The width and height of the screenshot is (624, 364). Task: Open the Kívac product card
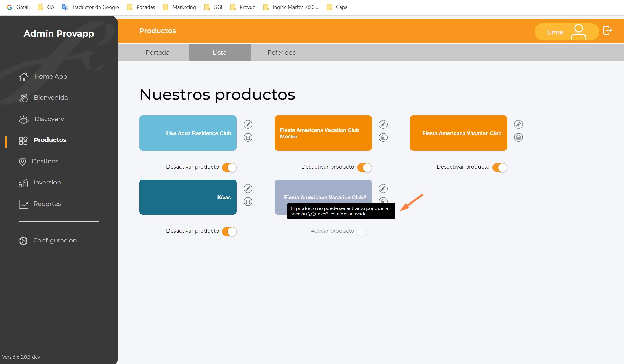pyautogui.click(x=188, y=197)
